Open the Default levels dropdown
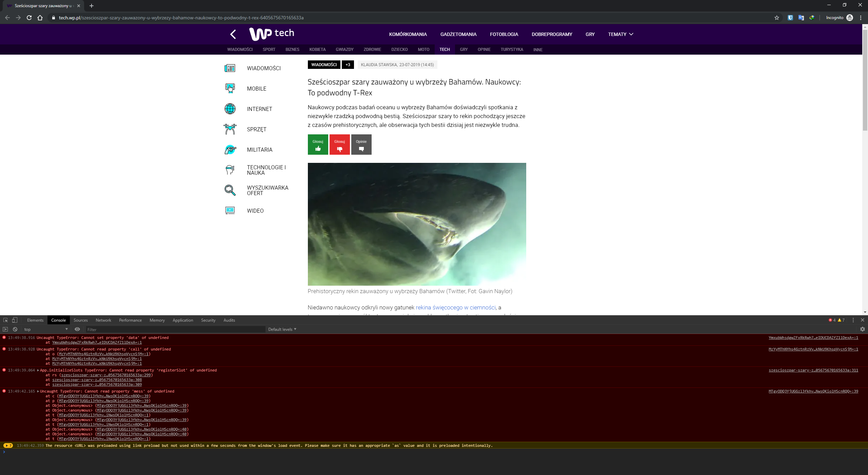Image resolution: width=868 pixels, height=475 pixels. (x=282, y=329)
